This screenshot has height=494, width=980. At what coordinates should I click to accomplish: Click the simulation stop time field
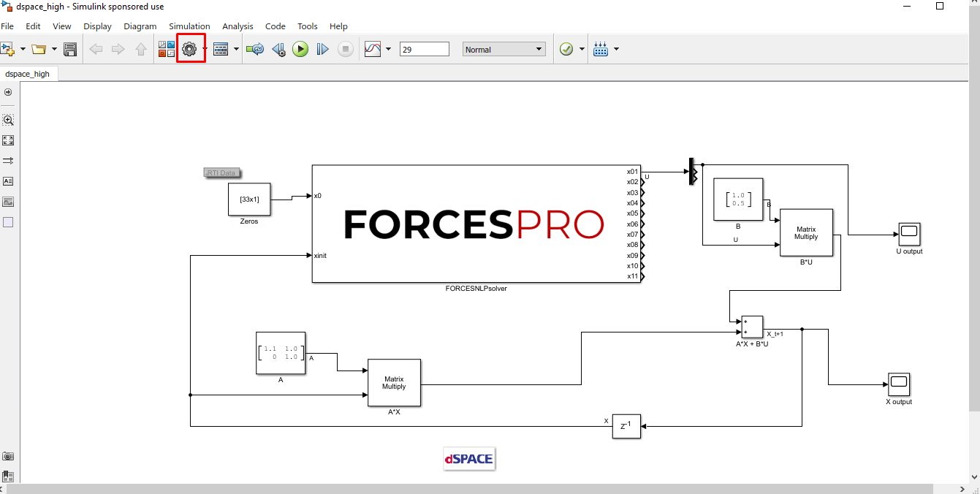(425, 49)
